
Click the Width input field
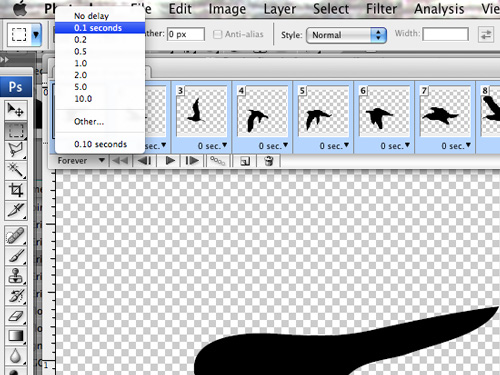point(445,34)
